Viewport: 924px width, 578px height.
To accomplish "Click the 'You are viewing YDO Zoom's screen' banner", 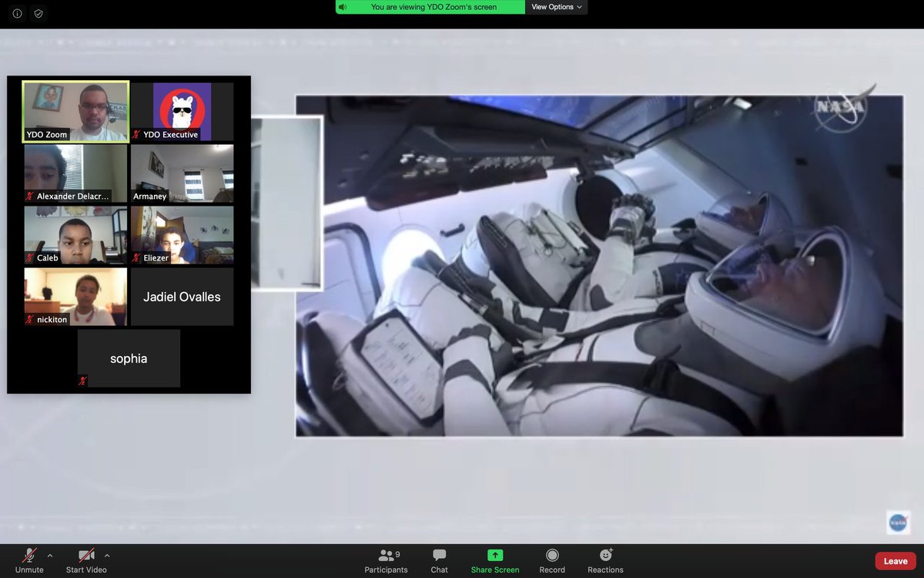I will click(x=431, y=7).
